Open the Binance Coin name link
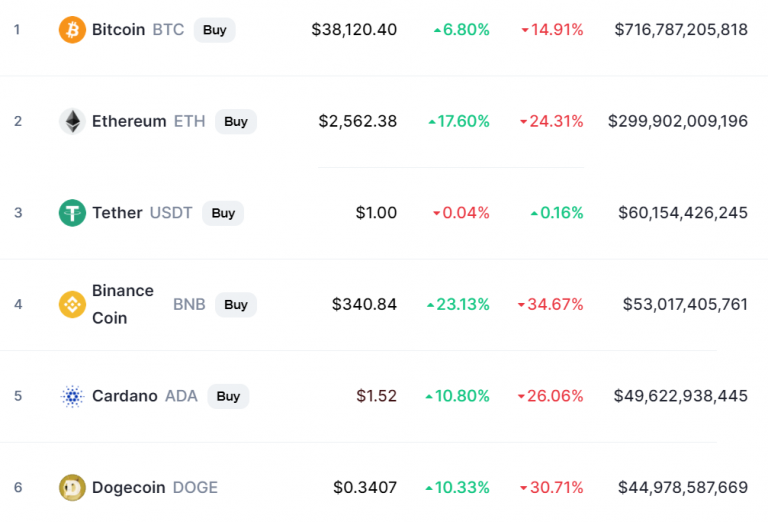This screenshot has height=522, width=768. tap(123, 304)
